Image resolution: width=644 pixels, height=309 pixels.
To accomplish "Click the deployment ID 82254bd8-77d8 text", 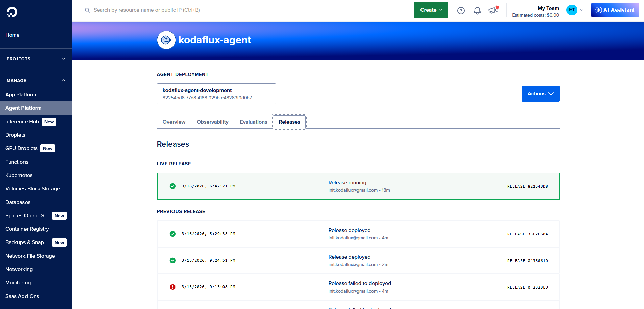I will [207, 98].
